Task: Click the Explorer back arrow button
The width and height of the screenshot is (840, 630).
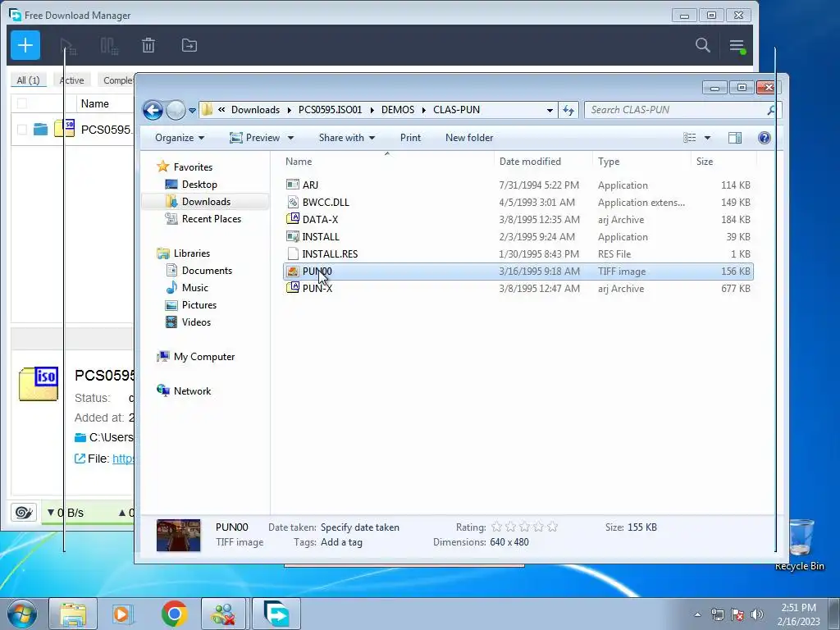Action: (153, 111)
